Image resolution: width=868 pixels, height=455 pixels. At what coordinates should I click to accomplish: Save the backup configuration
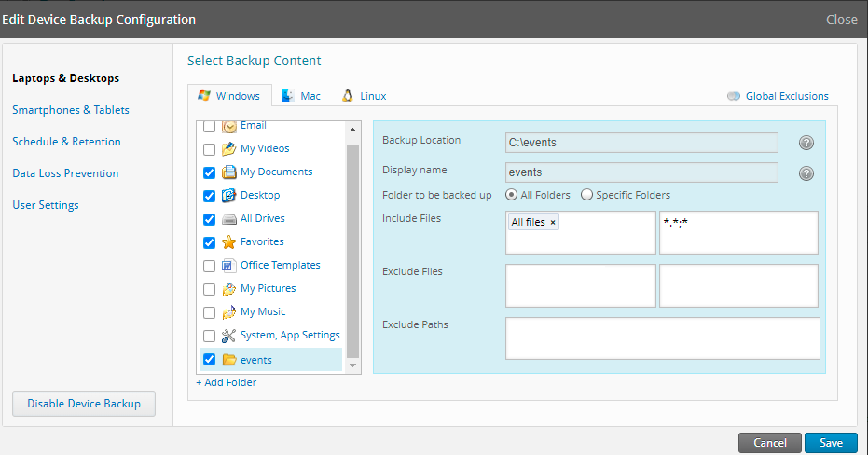tap(831, 443)
